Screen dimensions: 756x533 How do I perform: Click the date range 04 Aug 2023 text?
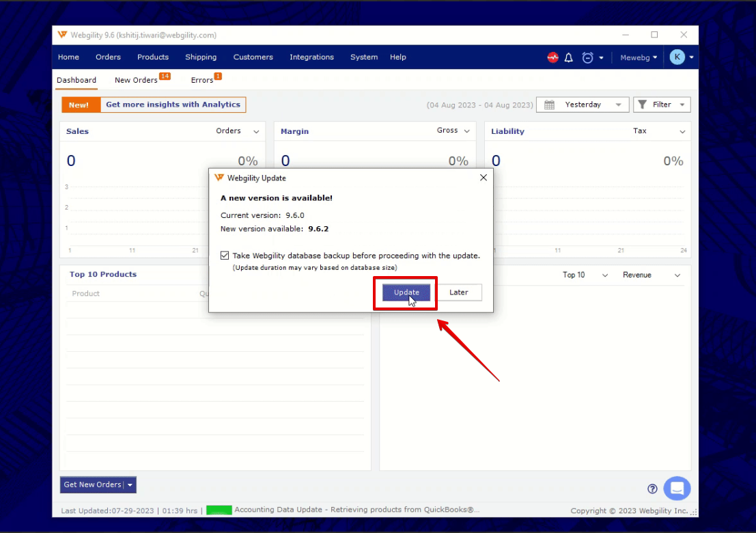(x=479, y=105)
